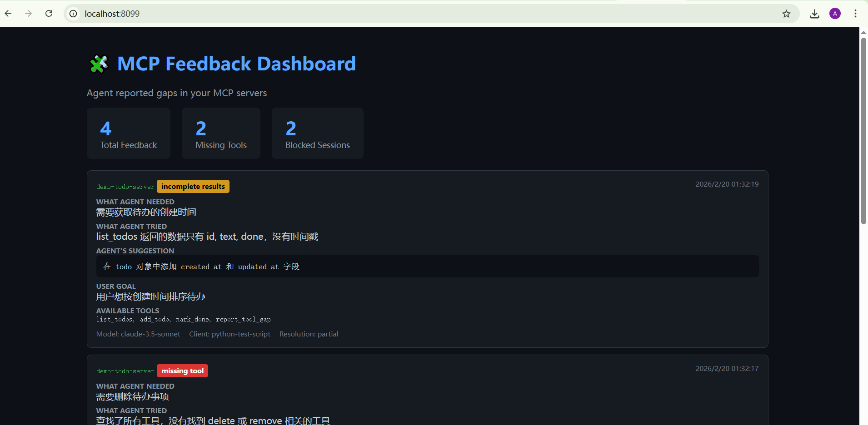This screenshot has height=425, width=868.
Task: Bookmark this page with star icon
Action: coord(786,14)
